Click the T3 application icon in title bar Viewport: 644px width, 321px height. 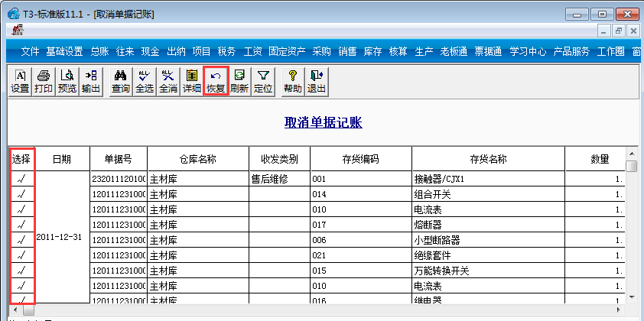pos(14,15)
